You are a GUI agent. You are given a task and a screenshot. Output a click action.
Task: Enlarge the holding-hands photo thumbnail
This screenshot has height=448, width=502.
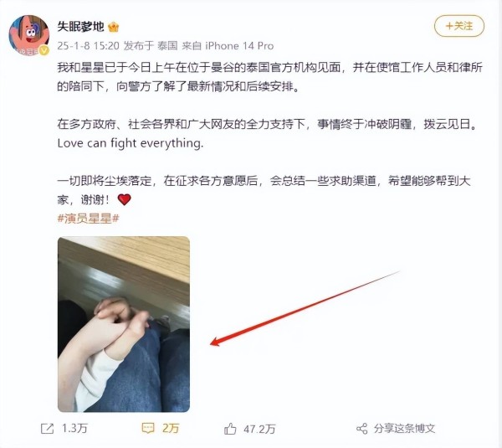pos(124,324)
